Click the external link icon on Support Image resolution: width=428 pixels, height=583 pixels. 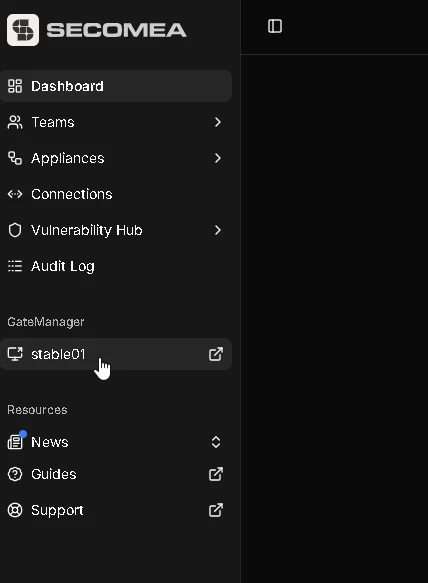216,510
